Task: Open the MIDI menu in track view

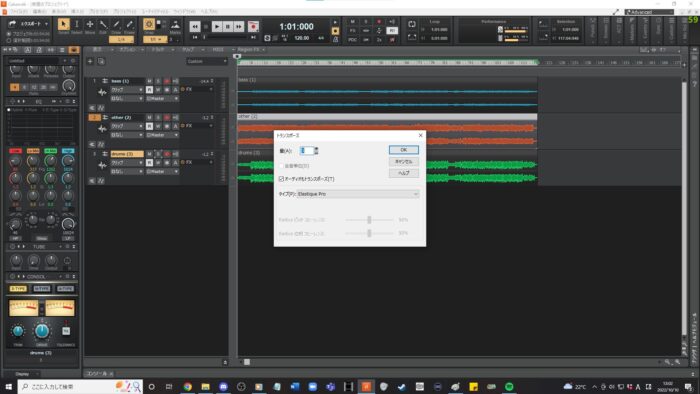Action: click(x=218, y=50)
